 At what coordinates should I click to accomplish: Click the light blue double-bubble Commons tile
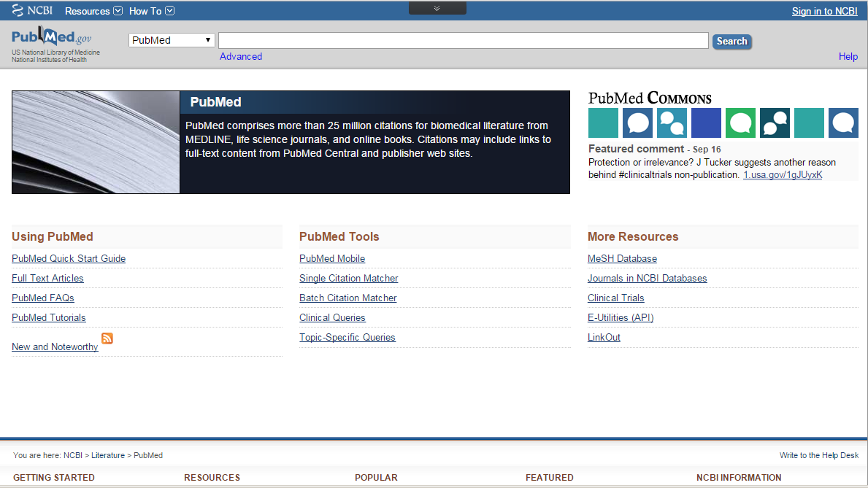click(672, 123)
